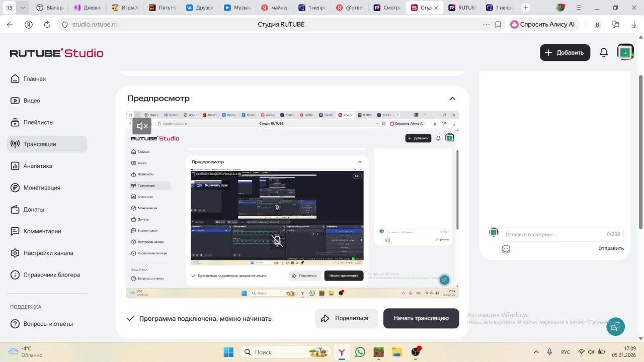Switch to the Дневник browser tab

(x=88, y=8)
